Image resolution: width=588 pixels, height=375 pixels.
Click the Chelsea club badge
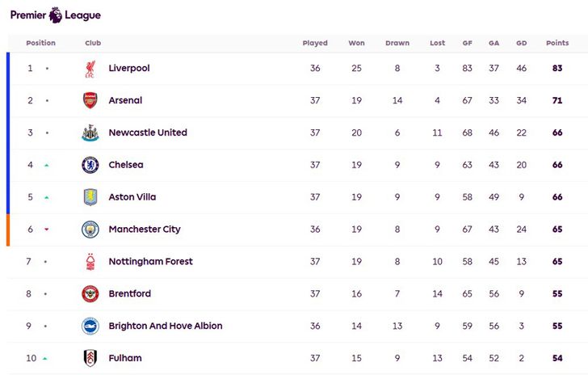(90, 165)
